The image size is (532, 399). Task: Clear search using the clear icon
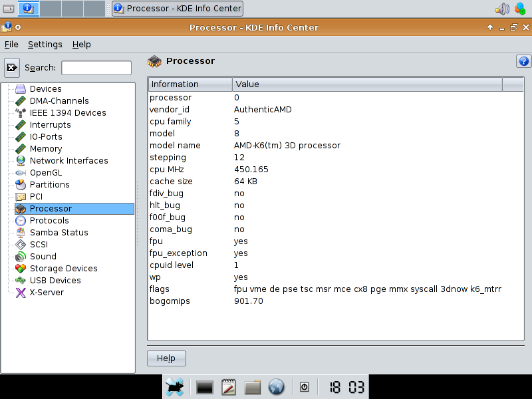12,68
